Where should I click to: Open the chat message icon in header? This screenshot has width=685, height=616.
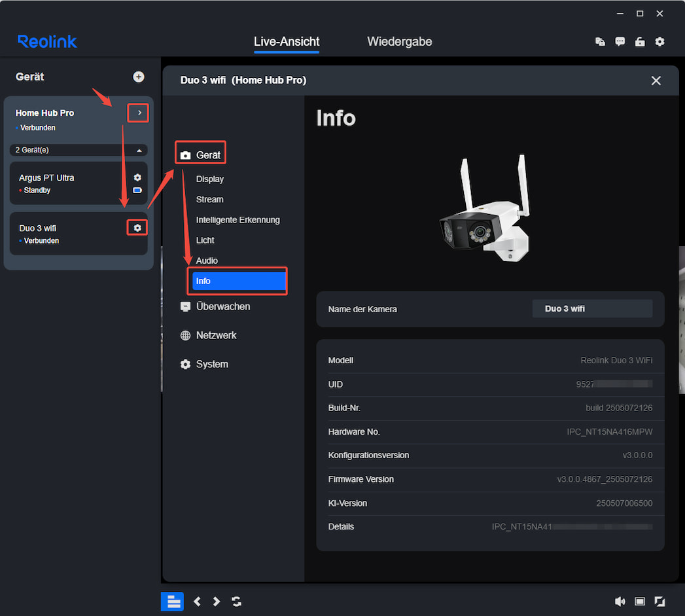(x=620, y=41)
